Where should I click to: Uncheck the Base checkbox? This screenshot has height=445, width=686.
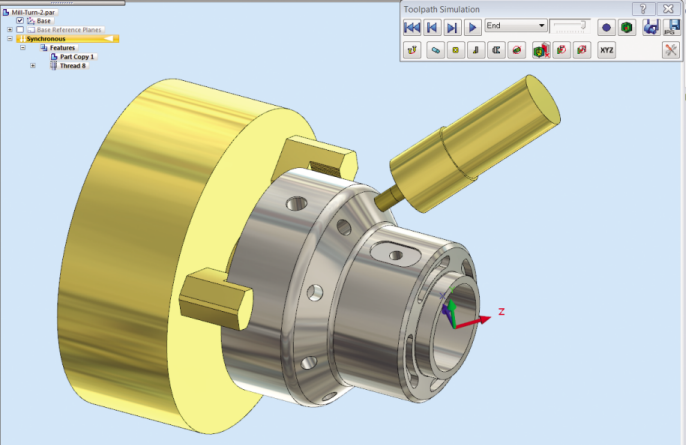(x=20, y=20)
